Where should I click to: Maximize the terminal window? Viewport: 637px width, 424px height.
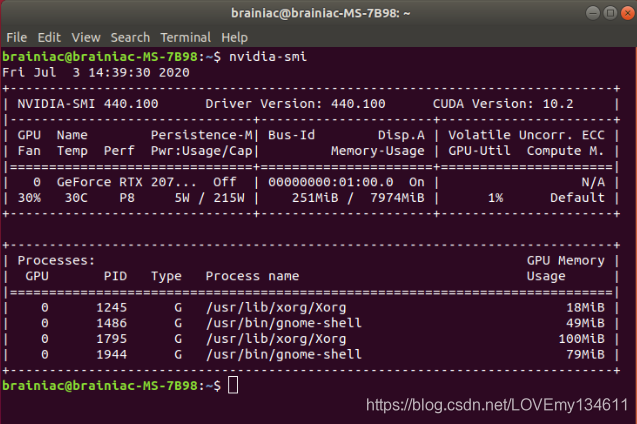pos(610,13)
